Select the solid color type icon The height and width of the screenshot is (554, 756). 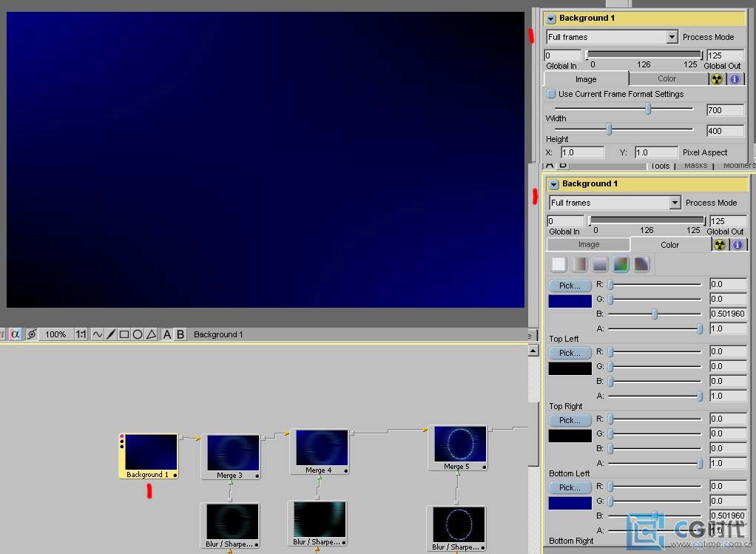[558, 264]
